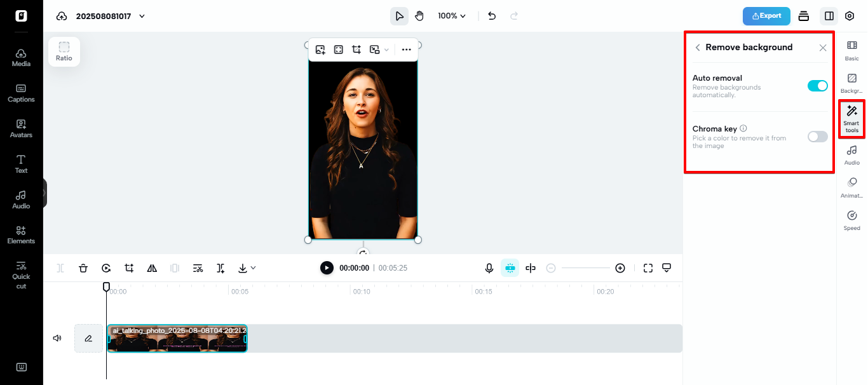Viewport: 868px width, 385px height.
Task: Open the Speed tab
Action: (x=852, y=220)
